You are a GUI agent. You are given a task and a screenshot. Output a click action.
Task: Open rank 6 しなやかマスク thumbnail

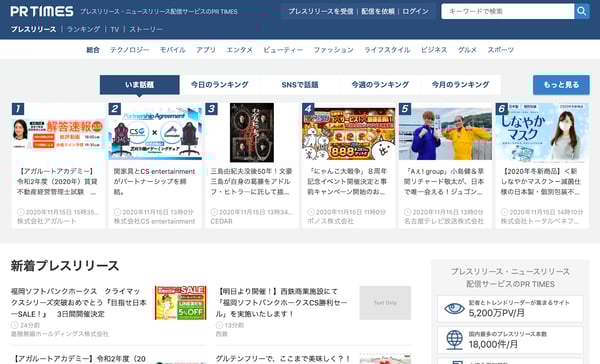pyautogui.click(x=542, y=133)
